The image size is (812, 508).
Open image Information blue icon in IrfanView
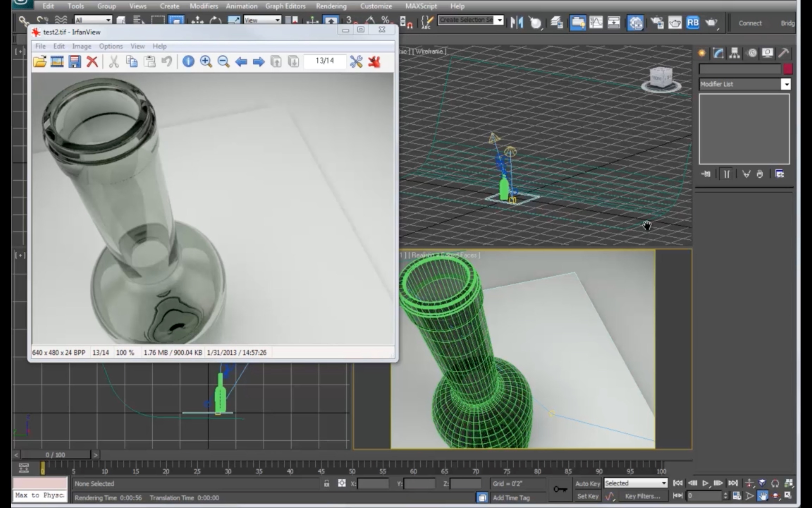[188, 61]
